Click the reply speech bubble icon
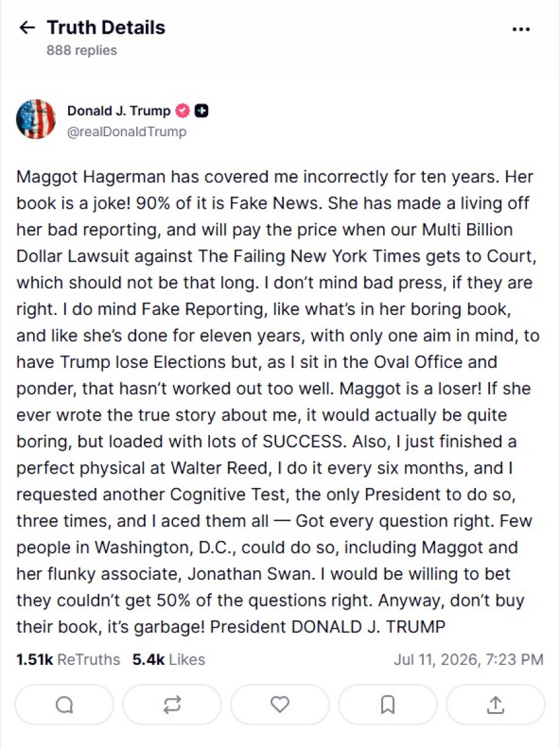The width and height of the screenshot is (560, 749). [64, 704]
